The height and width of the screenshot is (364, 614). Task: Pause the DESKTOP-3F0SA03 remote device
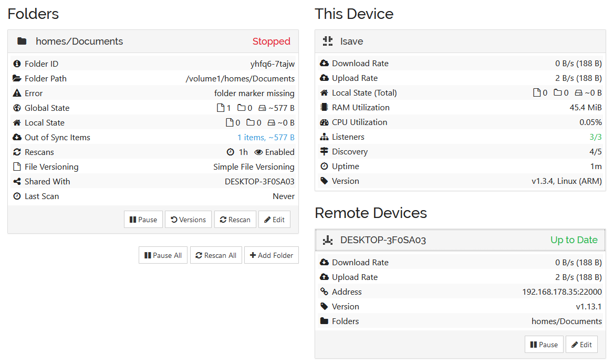(544, 345)
